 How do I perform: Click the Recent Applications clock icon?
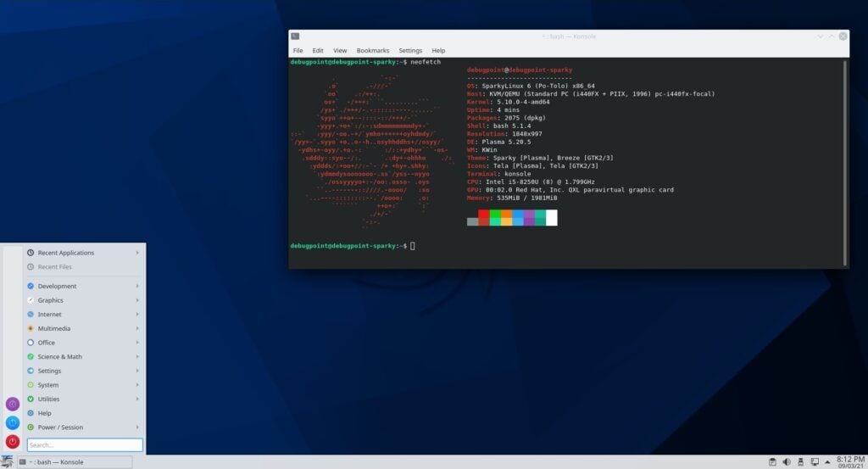[x=31, y=253]
